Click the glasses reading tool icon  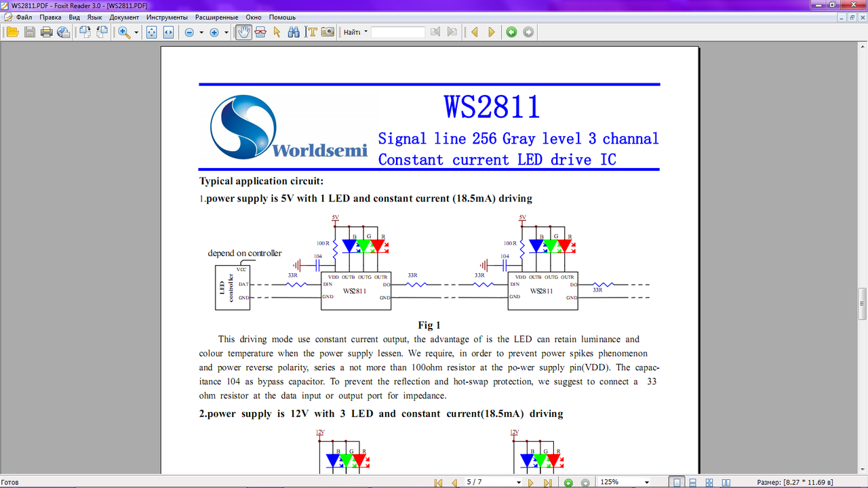(x=260, y=32)
